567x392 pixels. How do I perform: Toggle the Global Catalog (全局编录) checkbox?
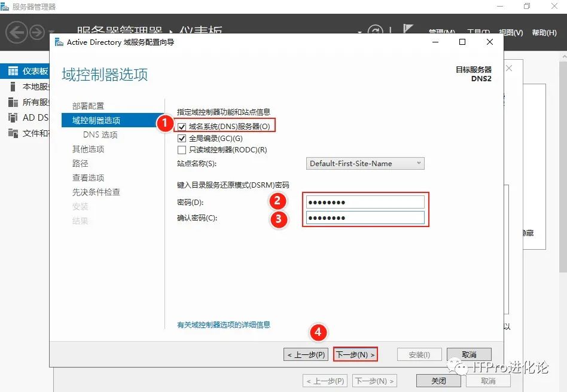tap(182, 139)
